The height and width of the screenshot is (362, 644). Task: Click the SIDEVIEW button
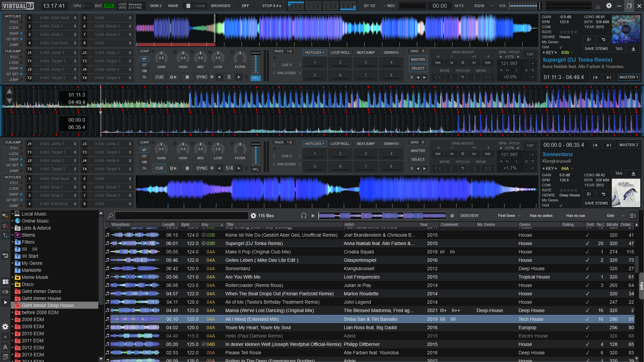(x=469, y=216)
